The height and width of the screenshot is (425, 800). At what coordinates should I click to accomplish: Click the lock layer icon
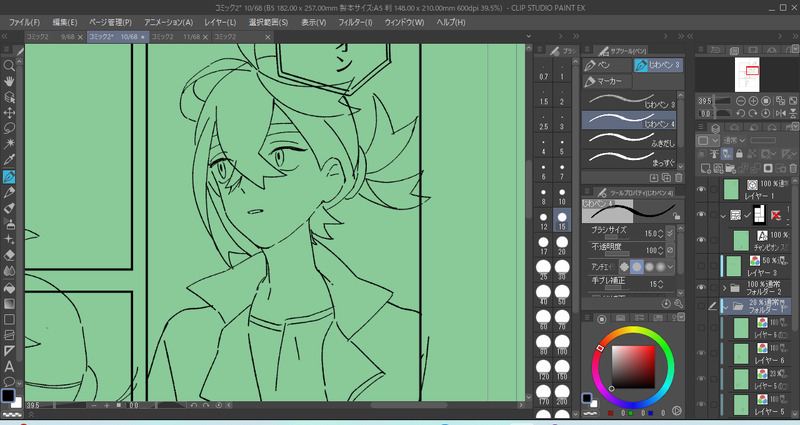tap(739, 154)
